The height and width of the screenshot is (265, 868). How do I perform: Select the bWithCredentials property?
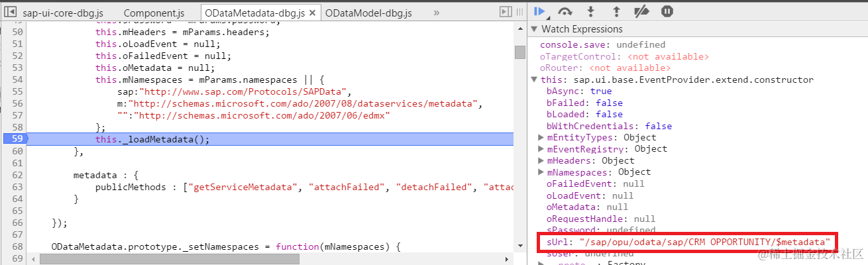609,126
